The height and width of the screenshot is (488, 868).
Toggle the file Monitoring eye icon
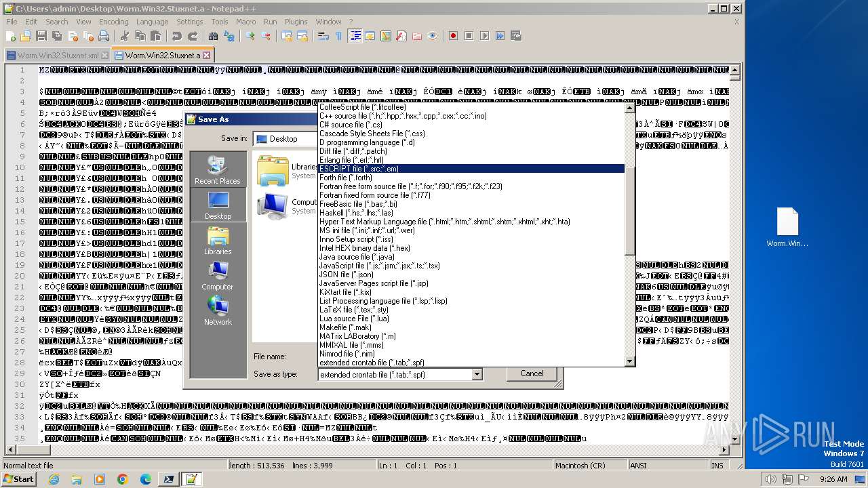[433, 36]
